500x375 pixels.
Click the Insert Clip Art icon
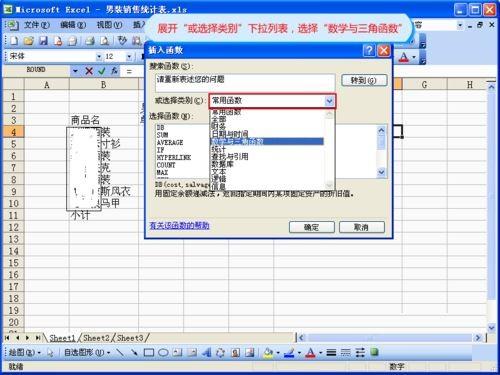coord(235,352)
